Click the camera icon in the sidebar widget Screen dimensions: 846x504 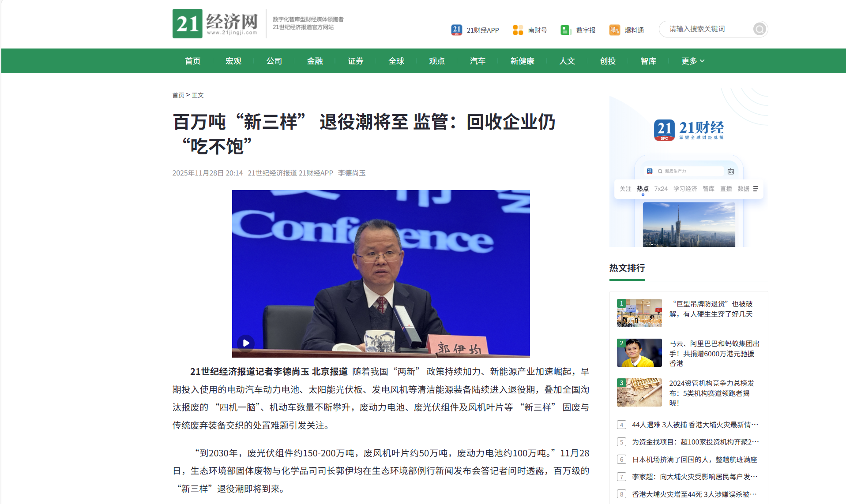point(730,171)
